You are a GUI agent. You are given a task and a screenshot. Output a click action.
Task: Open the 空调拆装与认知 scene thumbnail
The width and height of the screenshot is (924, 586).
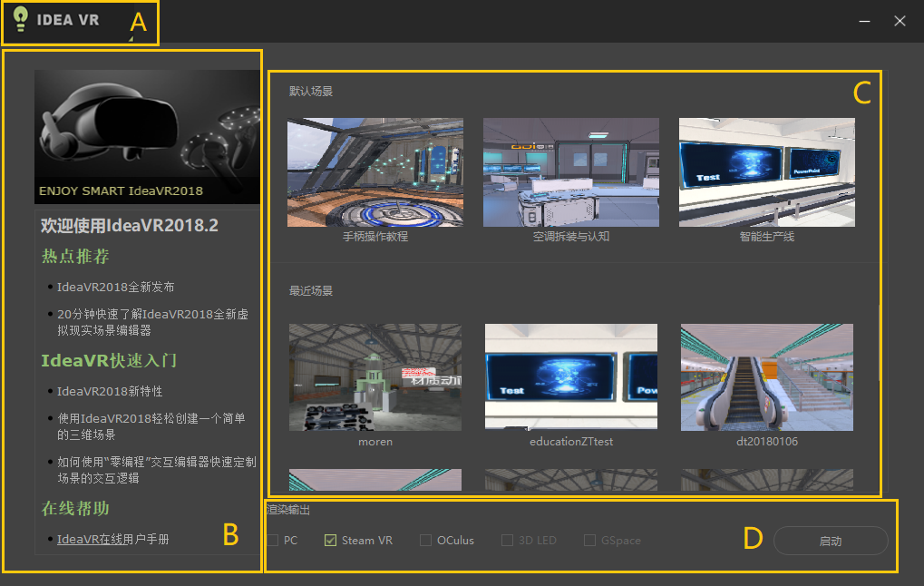click(571, 172)
